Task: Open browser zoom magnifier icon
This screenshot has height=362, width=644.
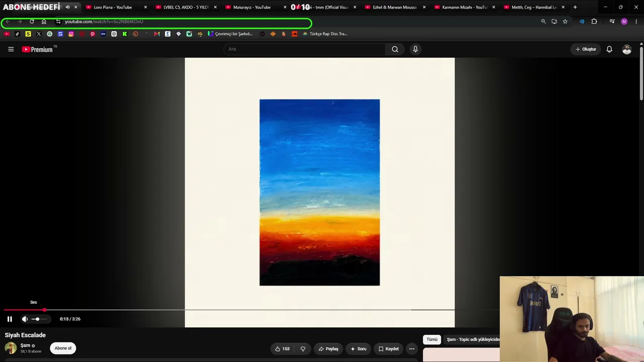Action: click(x=543, y=22)
